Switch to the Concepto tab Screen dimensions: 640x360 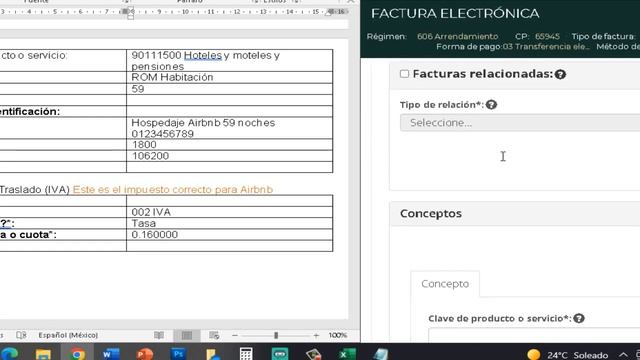point(445,284)
